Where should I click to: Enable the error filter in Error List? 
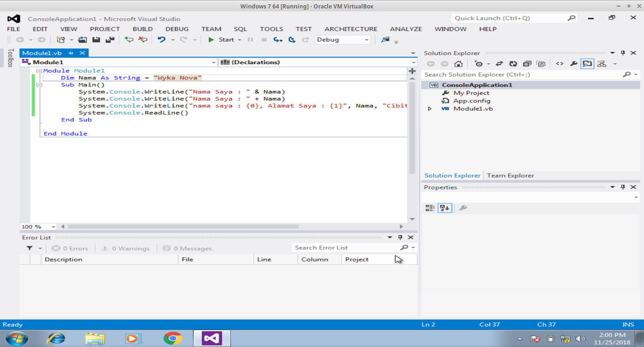pos(29,248)
